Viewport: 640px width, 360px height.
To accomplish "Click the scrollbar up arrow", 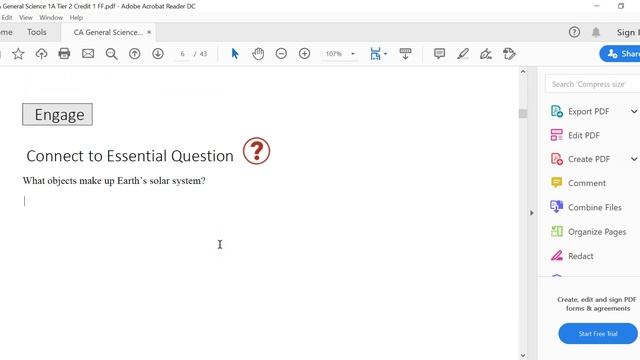I will (x=523, y=72).
